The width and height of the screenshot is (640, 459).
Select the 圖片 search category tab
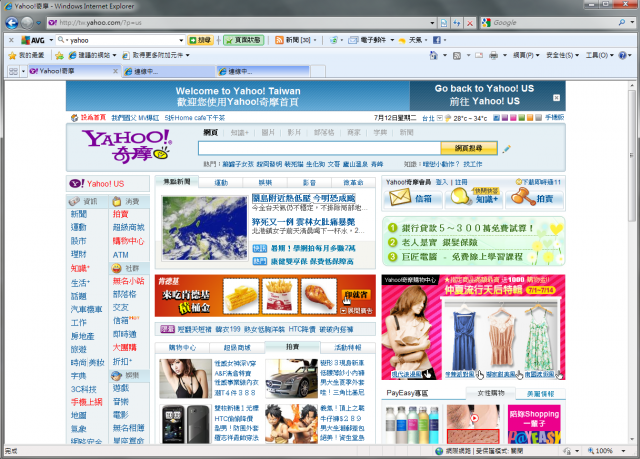(268, 132)
